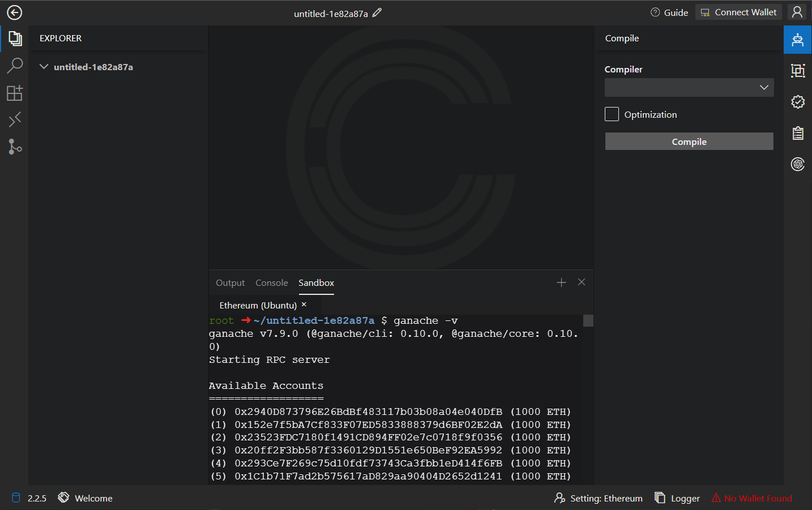Open the Explorer files icon in sidebar
The width and height of the screenshot is (812, 510).
[15, 38]
